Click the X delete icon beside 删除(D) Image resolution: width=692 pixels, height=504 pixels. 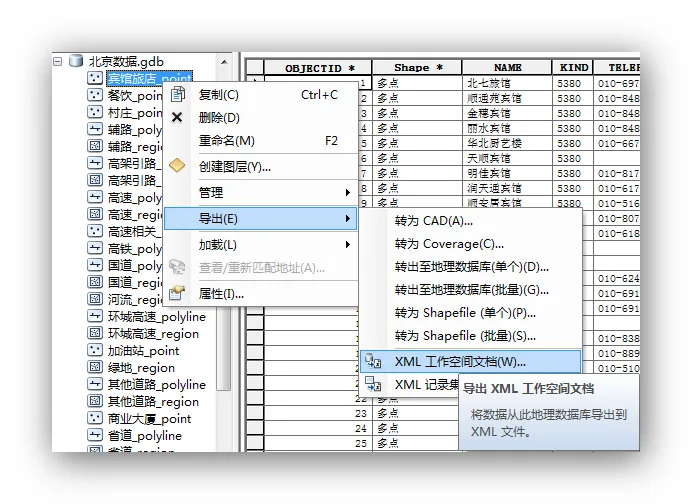(x=177, y=117)
